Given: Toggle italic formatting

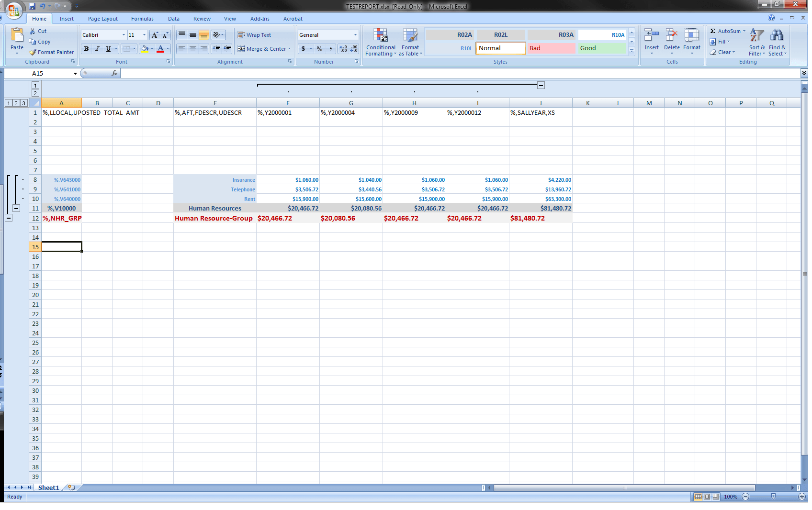Looking at the screenshot, I should pyautogui.click(x=97, y=48).
